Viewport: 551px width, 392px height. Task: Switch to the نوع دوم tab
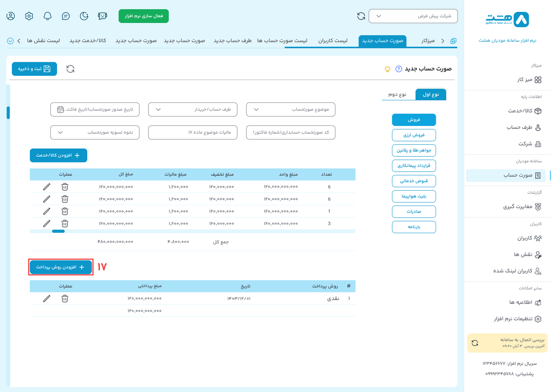(x=397, y=95)
